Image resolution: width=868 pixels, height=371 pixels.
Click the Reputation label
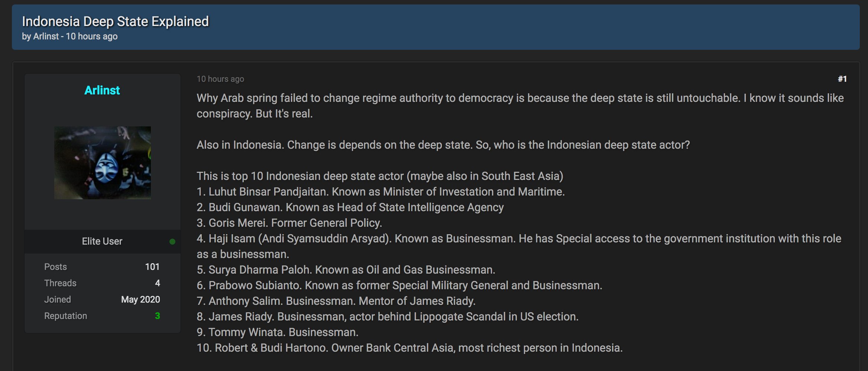click(x=65, y=316)
